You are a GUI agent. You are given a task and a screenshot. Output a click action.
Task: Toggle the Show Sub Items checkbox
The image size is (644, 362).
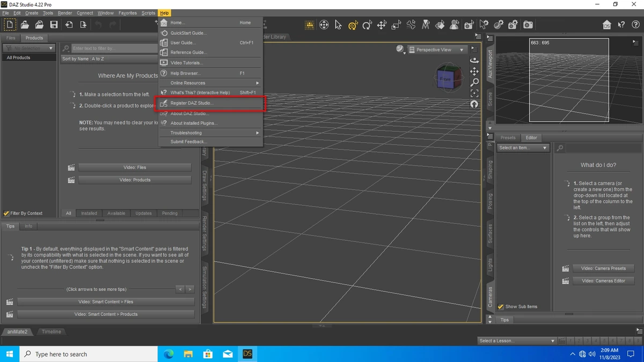pos(501,307)
